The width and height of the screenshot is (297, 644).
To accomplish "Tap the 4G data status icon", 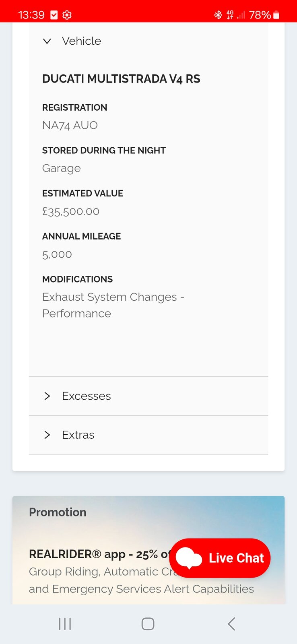I will pos(230,15).
